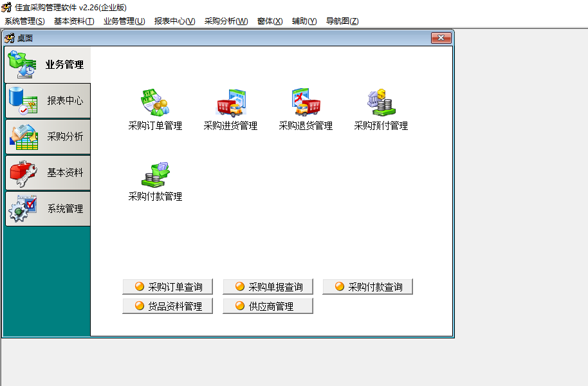Open the 基本资料(T) menu

(74, 21)
